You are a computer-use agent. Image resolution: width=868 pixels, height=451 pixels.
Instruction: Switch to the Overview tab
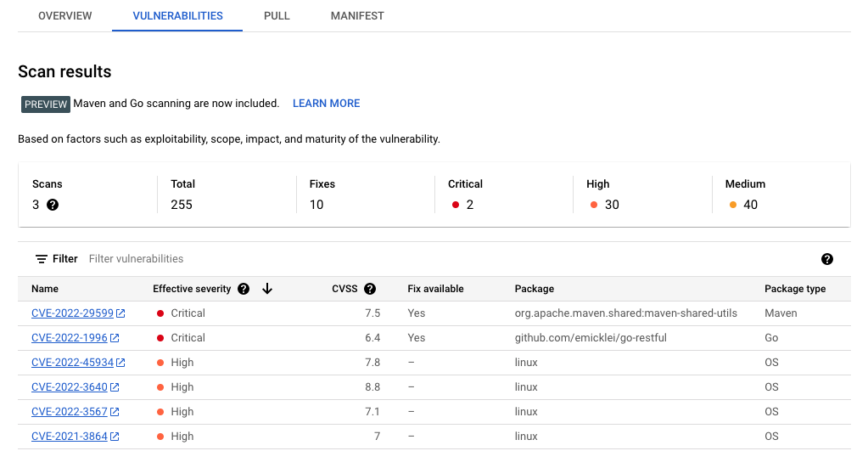(65, 16)
